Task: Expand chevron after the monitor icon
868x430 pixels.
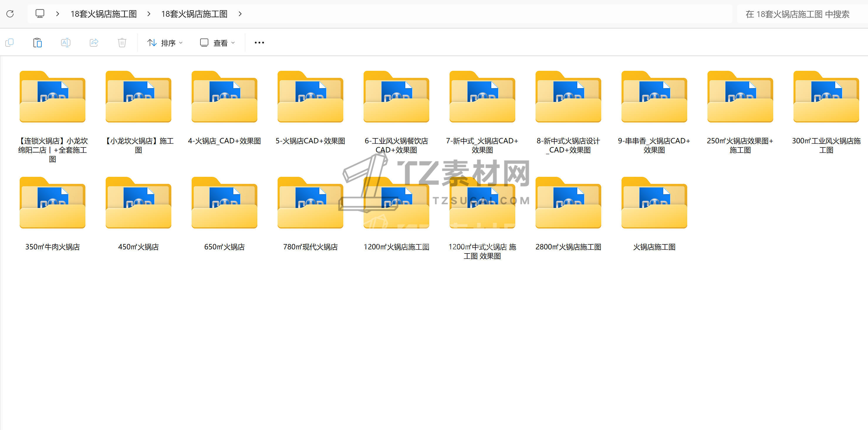Action: (x=58, y=14)
